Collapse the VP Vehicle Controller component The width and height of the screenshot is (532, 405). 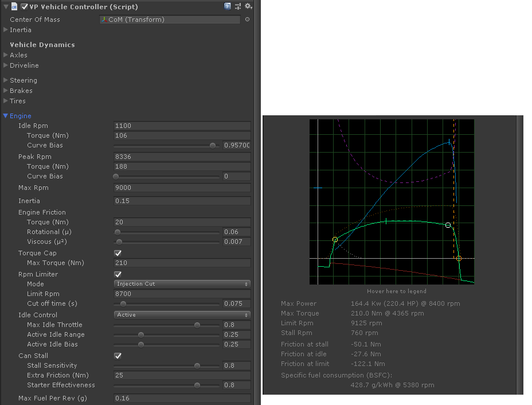click(5, 7)
